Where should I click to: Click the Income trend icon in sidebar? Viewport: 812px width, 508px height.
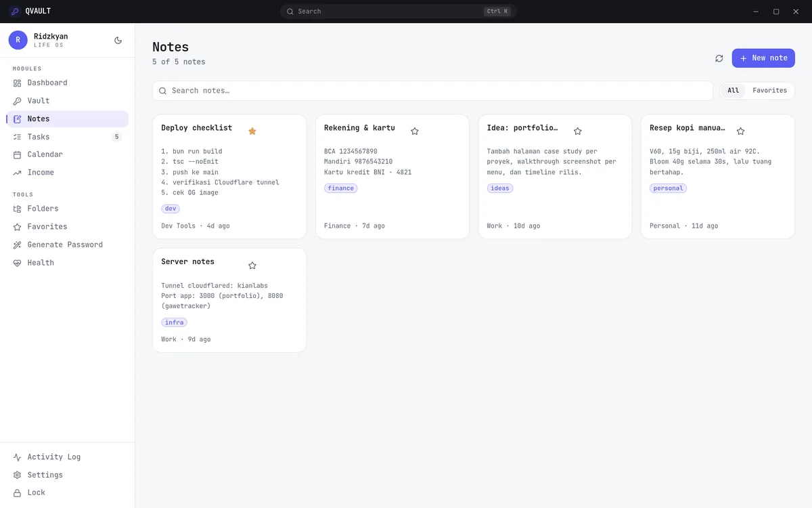(18, 173)
